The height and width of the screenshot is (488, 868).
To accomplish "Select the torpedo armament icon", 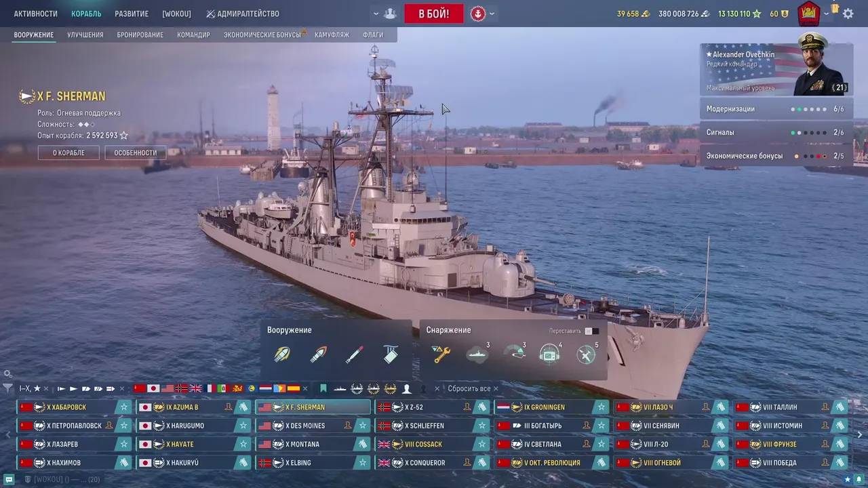I will [354, 354].
